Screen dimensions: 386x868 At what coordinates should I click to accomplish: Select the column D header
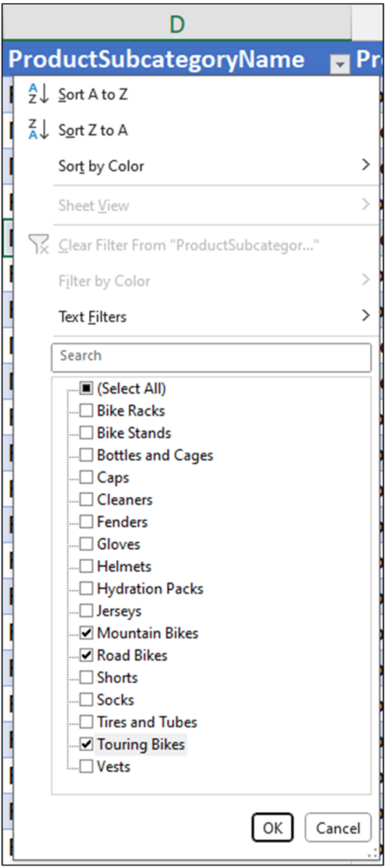176,25
